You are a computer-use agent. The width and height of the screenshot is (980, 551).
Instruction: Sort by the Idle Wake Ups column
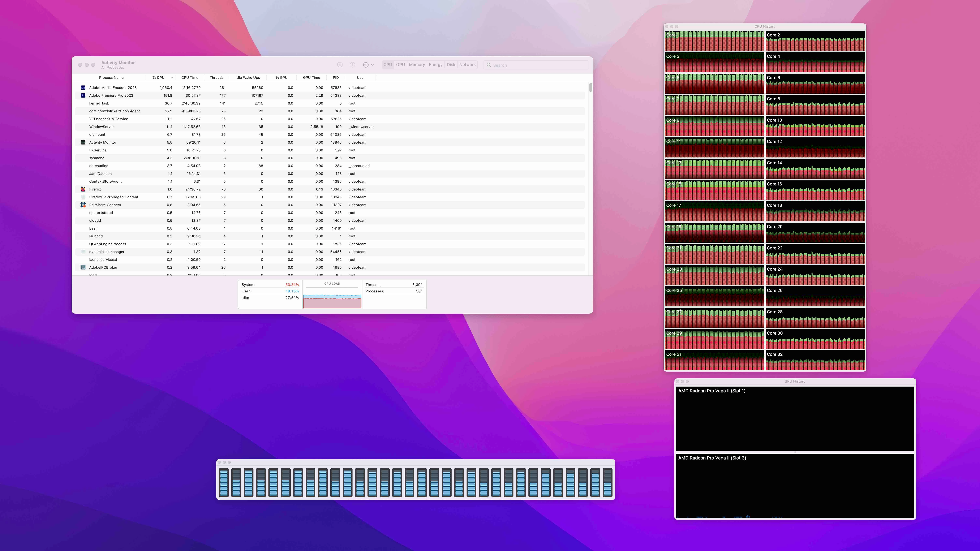click(247, 78)
